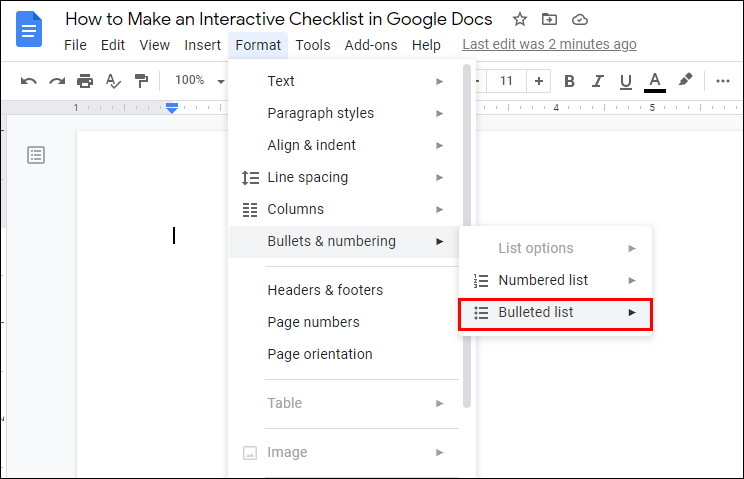Click the redo arrow icon

pos(57,81)
